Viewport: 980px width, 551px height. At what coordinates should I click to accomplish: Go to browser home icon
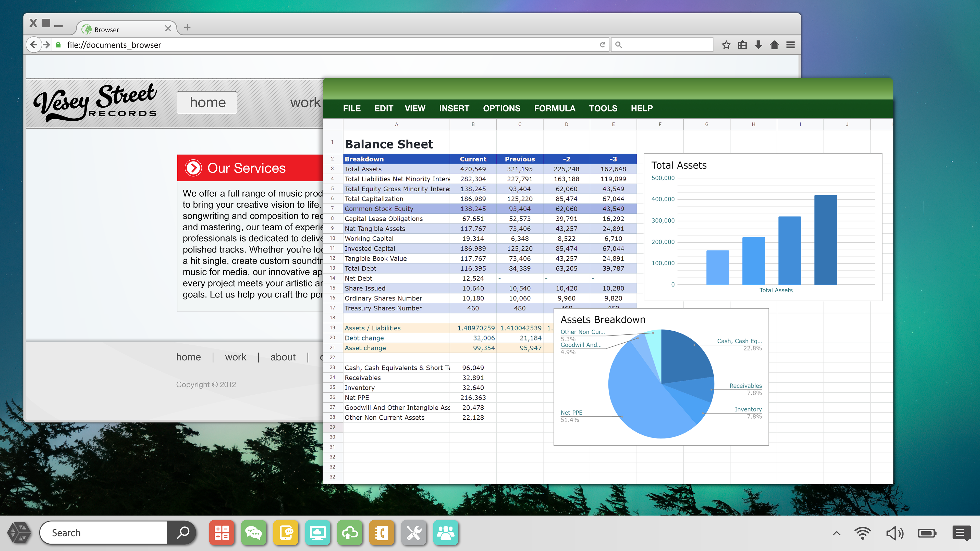coord(774,45)
